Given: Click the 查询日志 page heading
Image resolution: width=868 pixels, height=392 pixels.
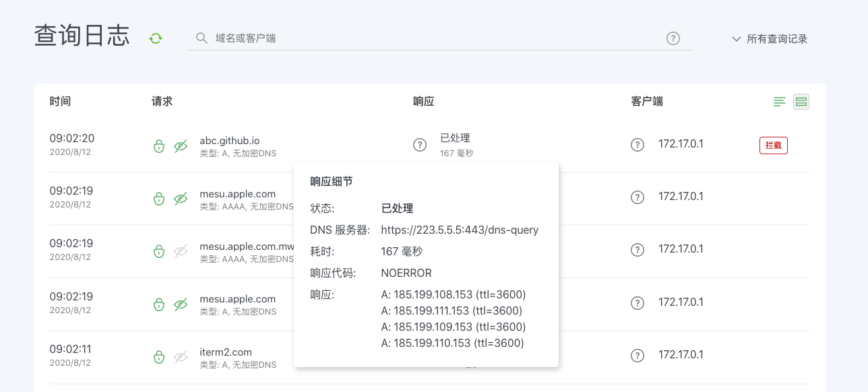Looking at the screenshot, I should pyautogui.click(x=82, y=36).
